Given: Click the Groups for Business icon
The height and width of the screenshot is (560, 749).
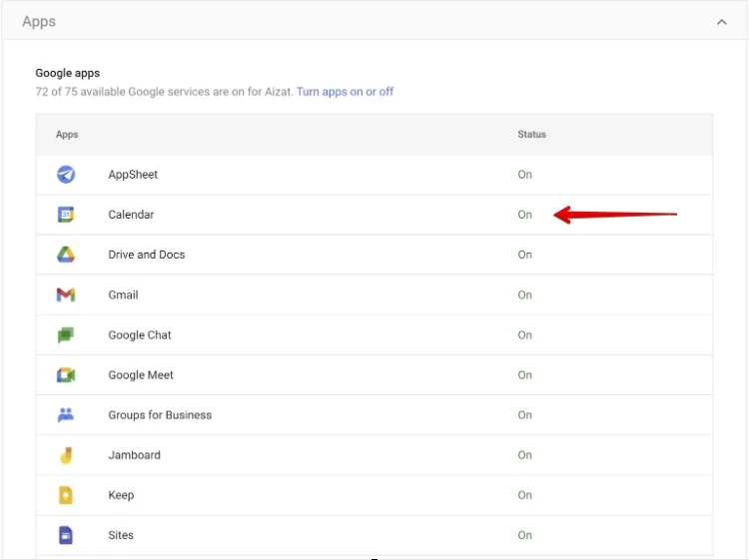Looking at the screenshot, I should (x=66, y=415).
